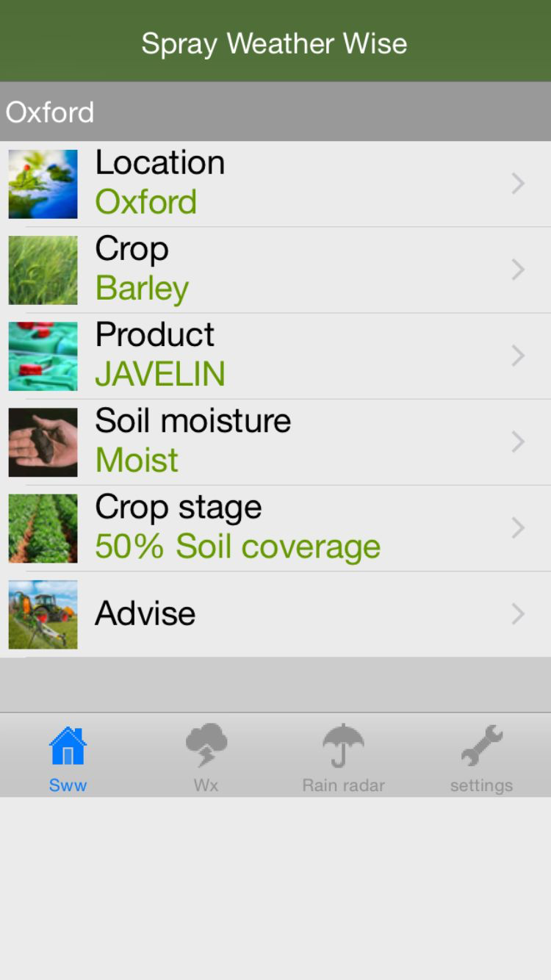Tap the Soil moisture hand thumbnail
This screenshot has width=551, height=980.
[x=43, y=442]
